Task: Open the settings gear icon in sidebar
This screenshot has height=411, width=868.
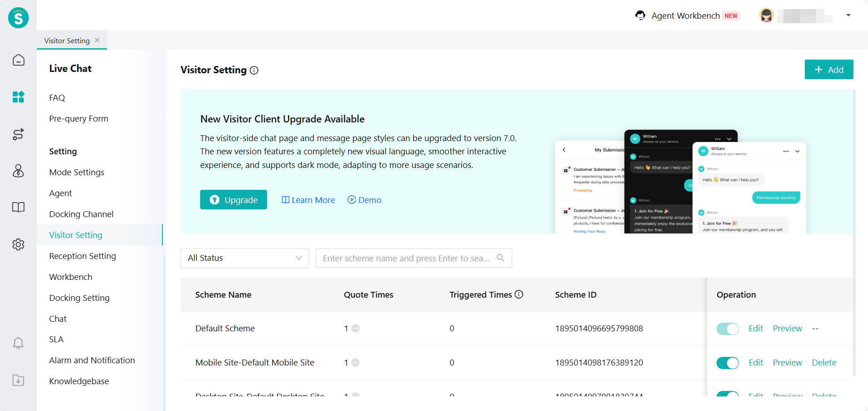Action: click(x=18, y=244)
